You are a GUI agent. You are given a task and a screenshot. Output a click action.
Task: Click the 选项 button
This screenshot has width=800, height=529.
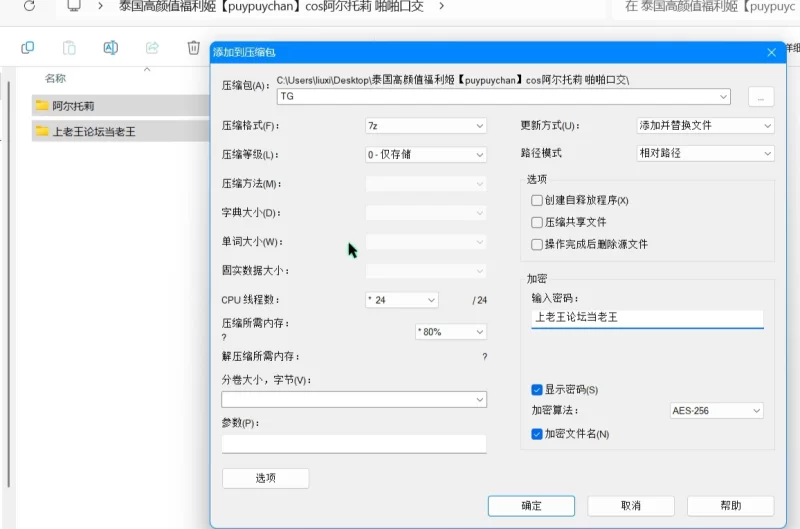click(265, 478)
